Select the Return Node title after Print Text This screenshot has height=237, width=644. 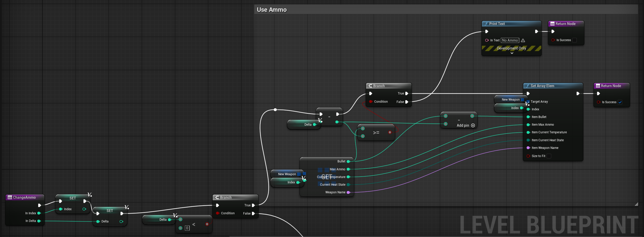(x=566, y=24)
